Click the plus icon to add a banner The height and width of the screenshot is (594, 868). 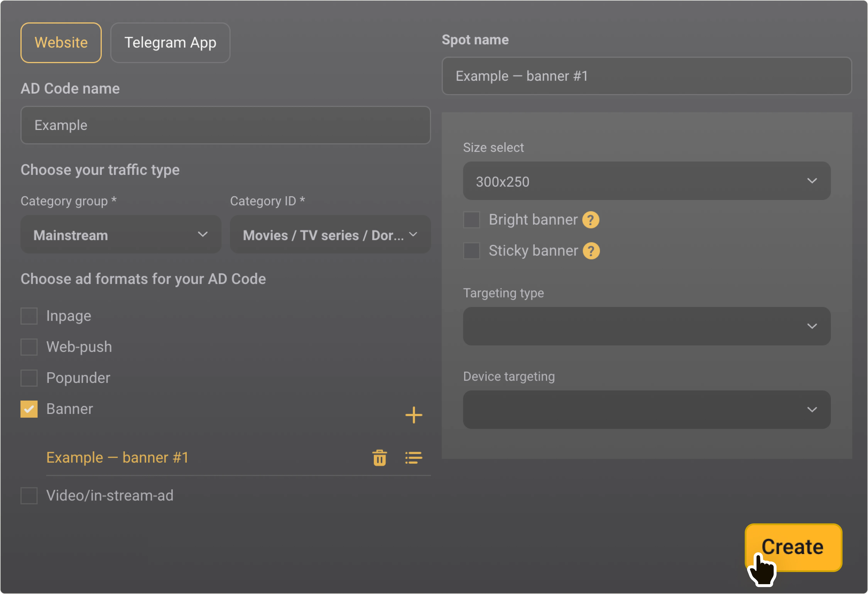[414, 415]
